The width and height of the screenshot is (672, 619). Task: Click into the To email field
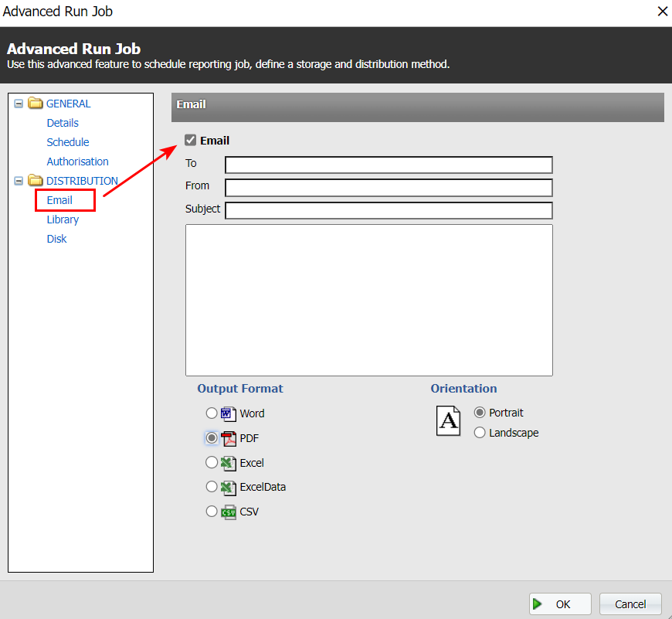click(x=389, y=165)
